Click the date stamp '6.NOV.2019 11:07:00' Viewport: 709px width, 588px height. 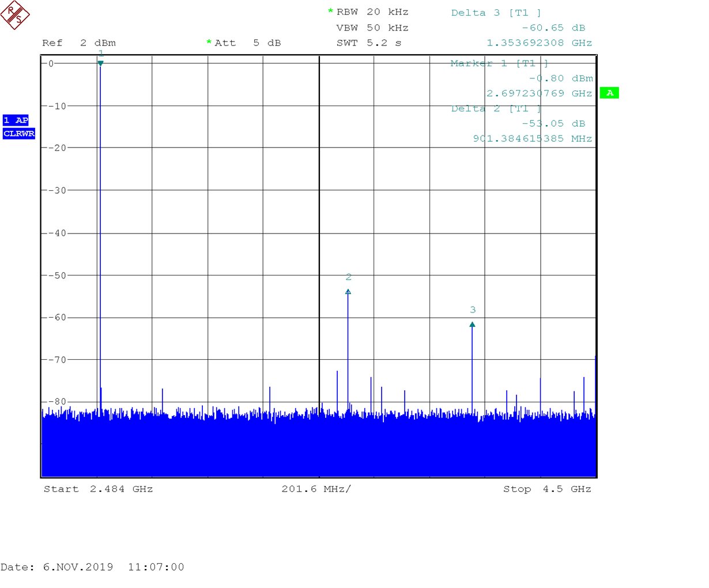[x=114, y=567]
